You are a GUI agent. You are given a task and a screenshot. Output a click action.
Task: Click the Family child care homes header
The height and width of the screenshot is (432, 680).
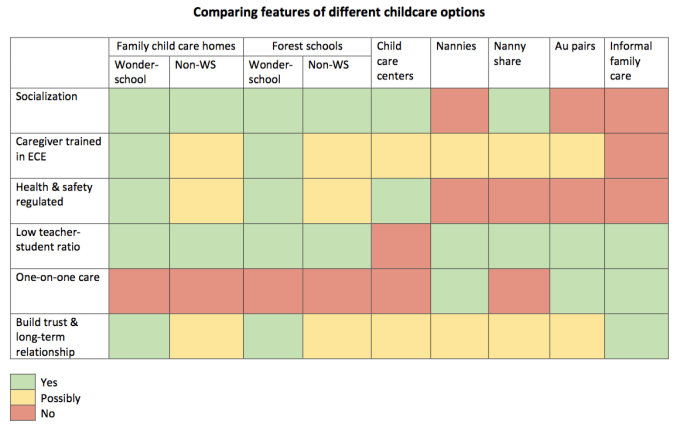[x=174, y=46]
